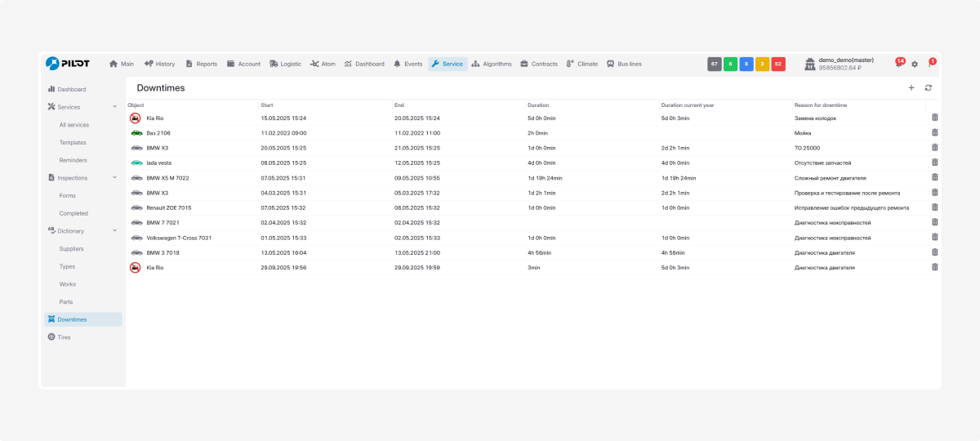Switch to the Logistic tab
The width and height of the screenshot is (980, 441).
coord(285,64)
